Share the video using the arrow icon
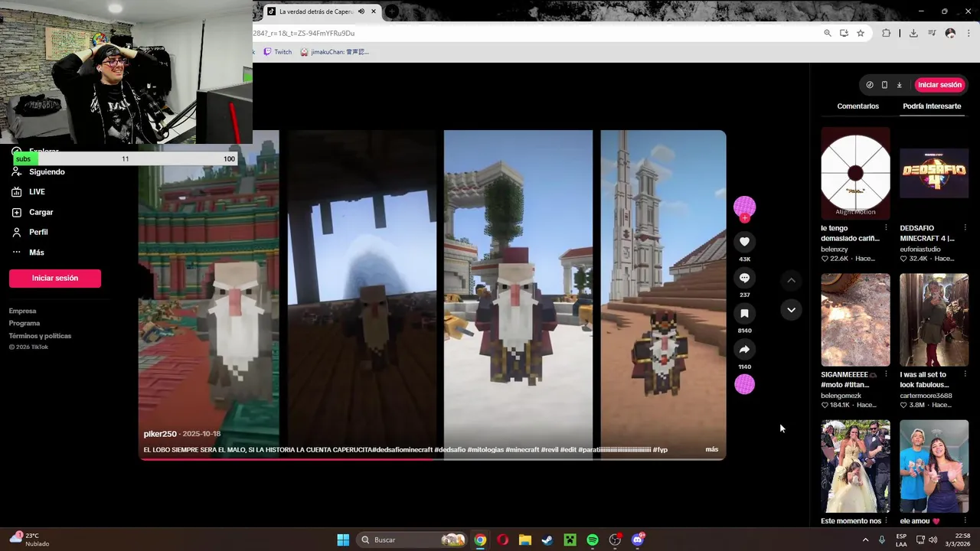 744,350
